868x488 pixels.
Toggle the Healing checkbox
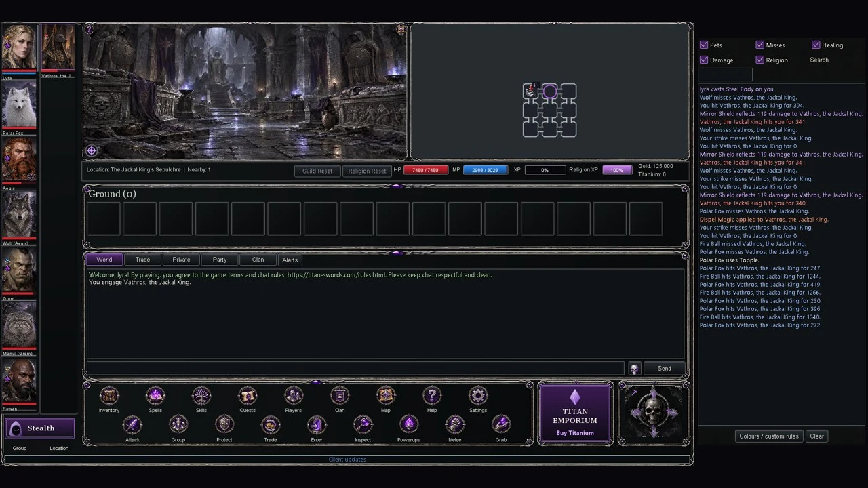point(816,45)
